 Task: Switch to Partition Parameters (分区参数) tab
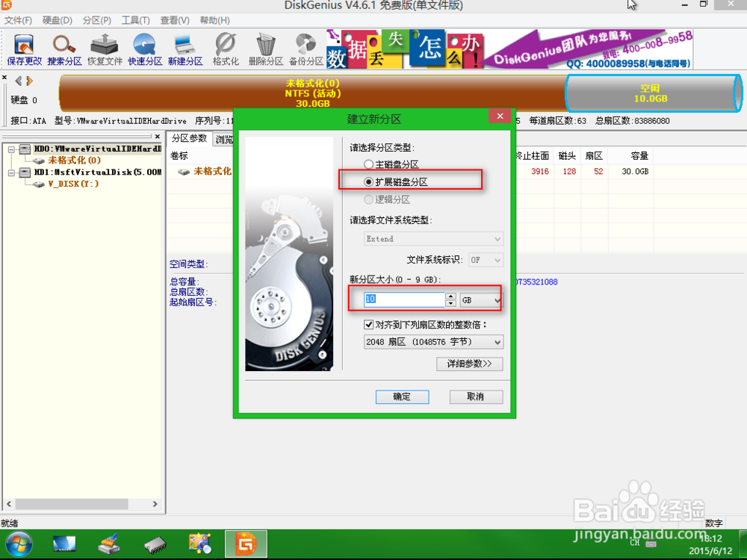click(189, 139)
